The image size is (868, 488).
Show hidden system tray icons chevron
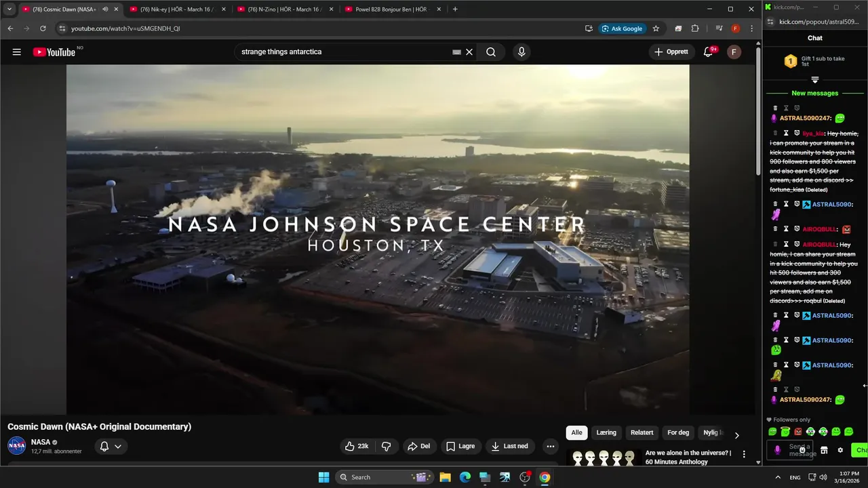(777, 477)
